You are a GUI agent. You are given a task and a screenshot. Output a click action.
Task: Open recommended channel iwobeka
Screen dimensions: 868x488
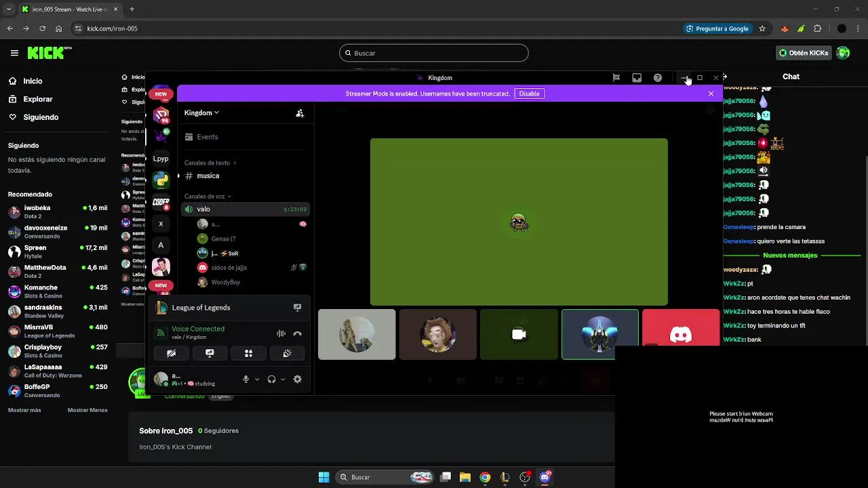(58, 211)
